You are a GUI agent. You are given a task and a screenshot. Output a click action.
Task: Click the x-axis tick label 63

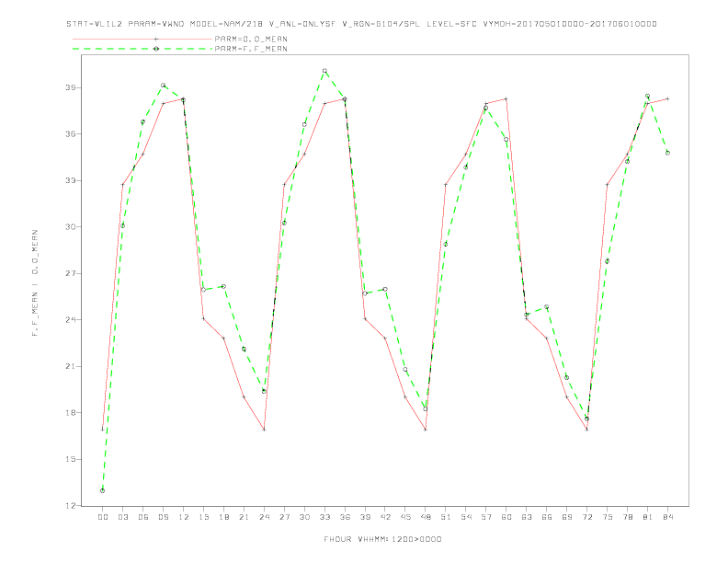527,517
